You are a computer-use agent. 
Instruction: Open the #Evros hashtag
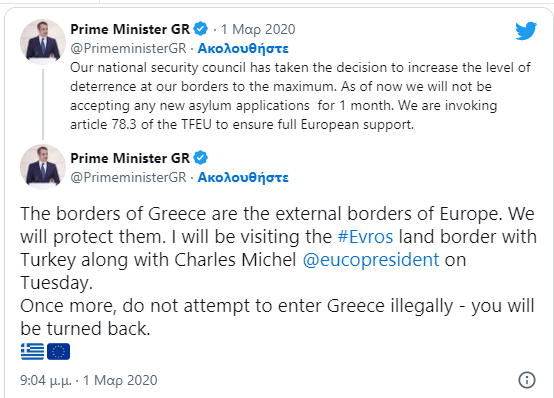pos(365,237)
